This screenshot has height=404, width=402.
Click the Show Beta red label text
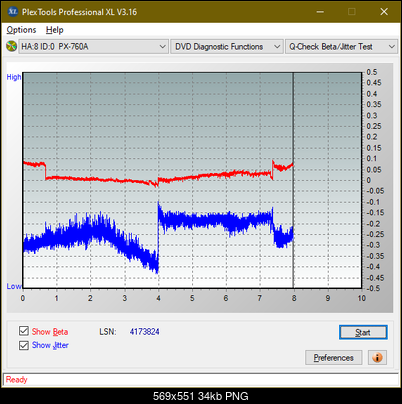pyautogui.click(x=50, y=332)
